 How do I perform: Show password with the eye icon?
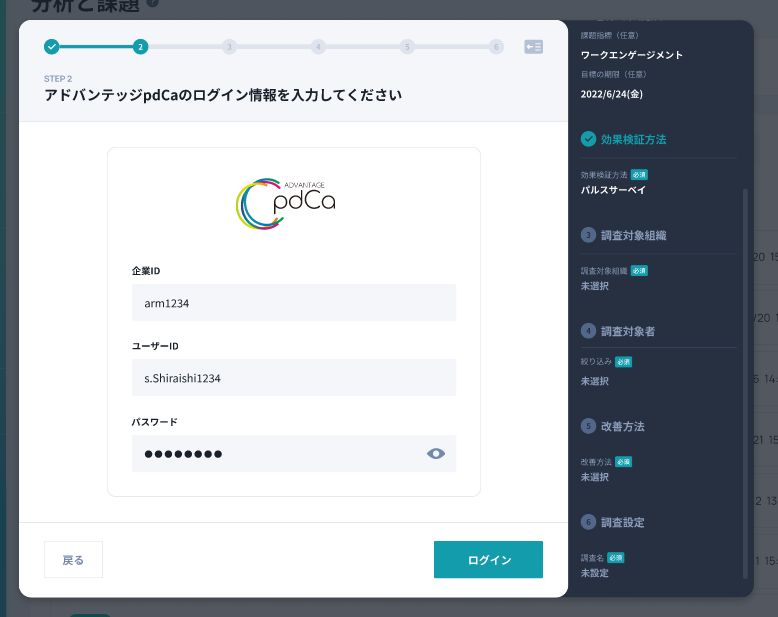click(436, 453)
